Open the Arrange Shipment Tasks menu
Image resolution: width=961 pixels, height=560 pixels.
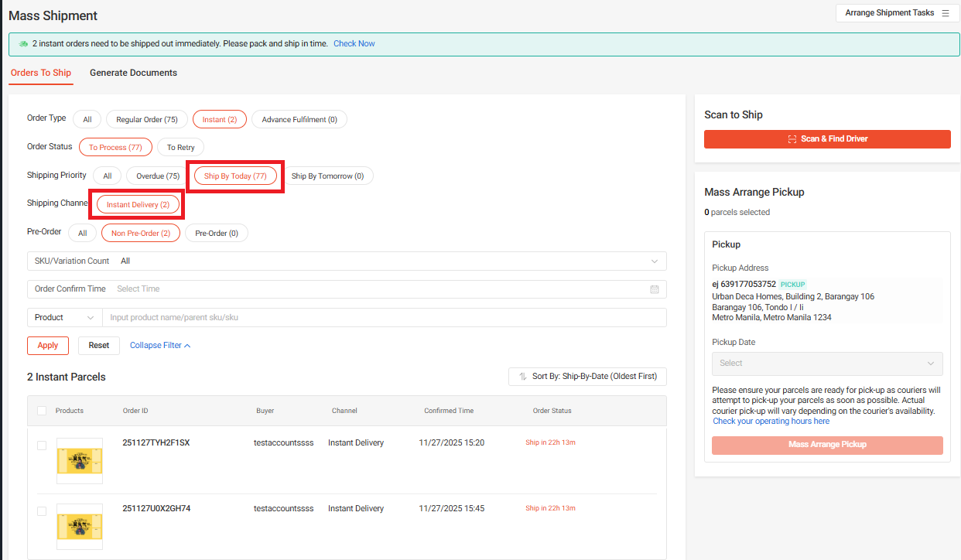coord(897,13)
